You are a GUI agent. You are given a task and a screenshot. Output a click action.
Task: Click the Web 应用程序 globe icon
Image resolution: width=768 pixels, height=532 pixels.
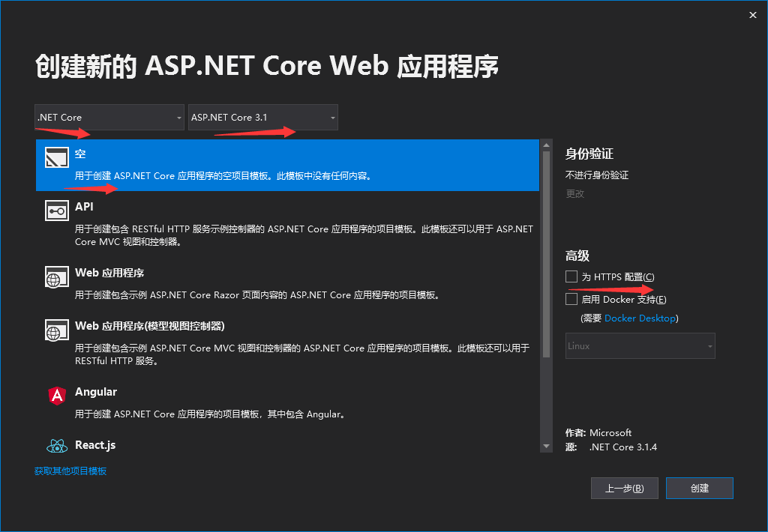coord(57,277)
